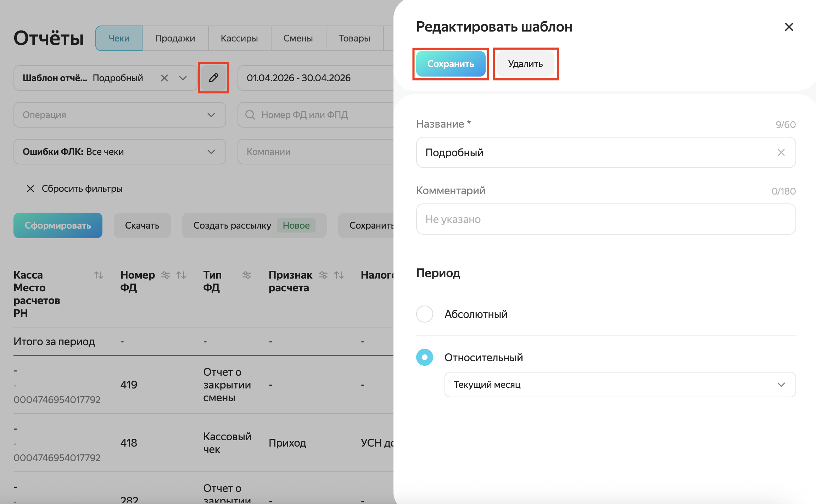Switch to the Продажи tab
This screenshot has width=816, height=504.
tap(175, 38)
